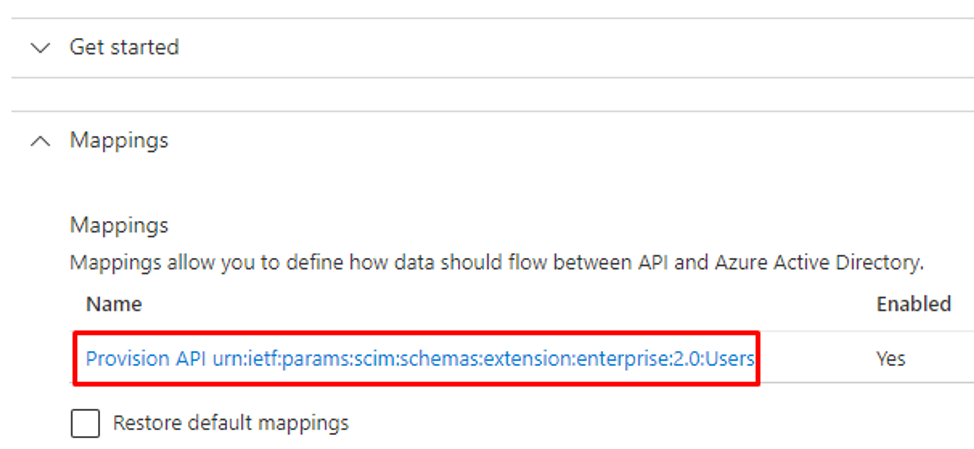Viewport: 974px width, 449px height.
Task: Expand the Get started section chevron
Action: point(40,48)
